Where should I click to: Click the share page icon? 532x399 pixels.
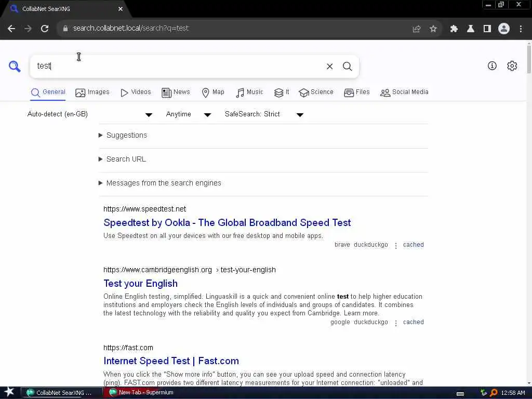click(417, 29)
